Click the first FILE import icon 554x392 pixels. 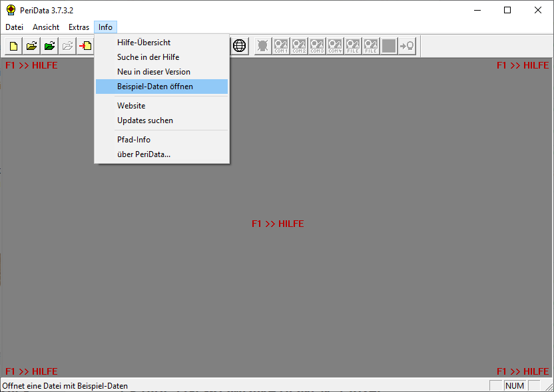tap(353, 46)
